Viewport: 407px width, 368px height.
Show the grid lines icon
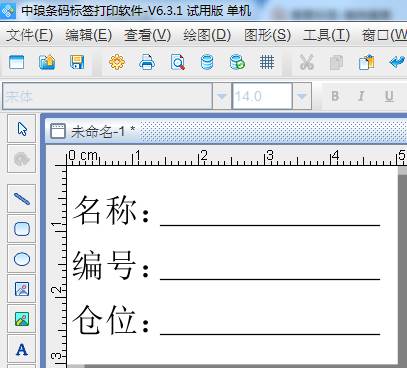coord(267,62)
